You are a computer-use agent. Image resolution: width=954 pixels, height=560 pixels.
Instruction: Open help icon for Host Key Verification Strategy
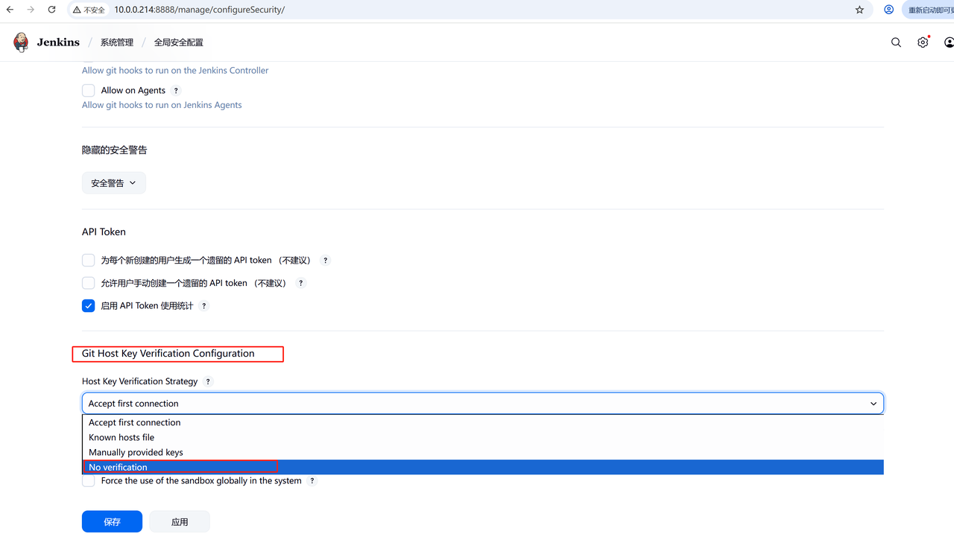pyautogui.click(x=208, y=381)
